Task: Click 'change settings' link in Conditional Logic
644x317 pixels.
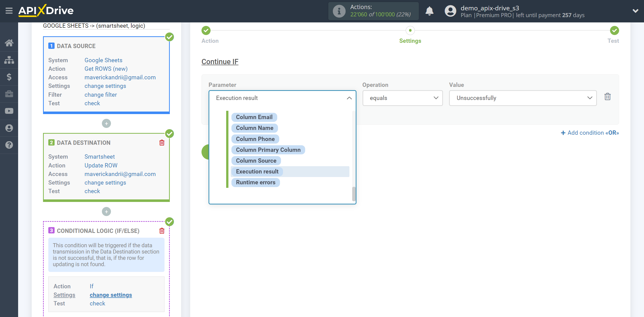Action: [x=111, y=295]
